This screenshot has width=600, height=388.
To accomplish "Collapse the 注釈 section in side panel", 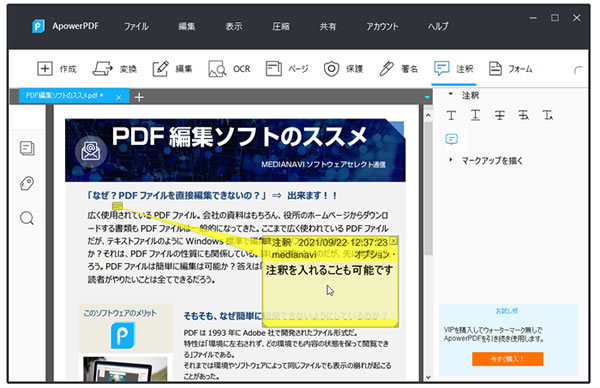I will (x=451, y=94).
